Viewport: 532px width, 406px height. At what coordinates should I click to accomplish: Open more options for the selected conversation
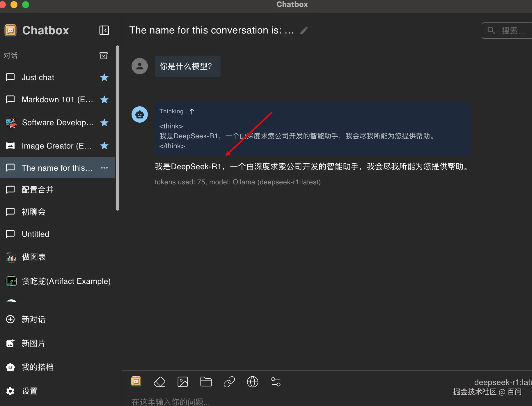pos(104,168)
